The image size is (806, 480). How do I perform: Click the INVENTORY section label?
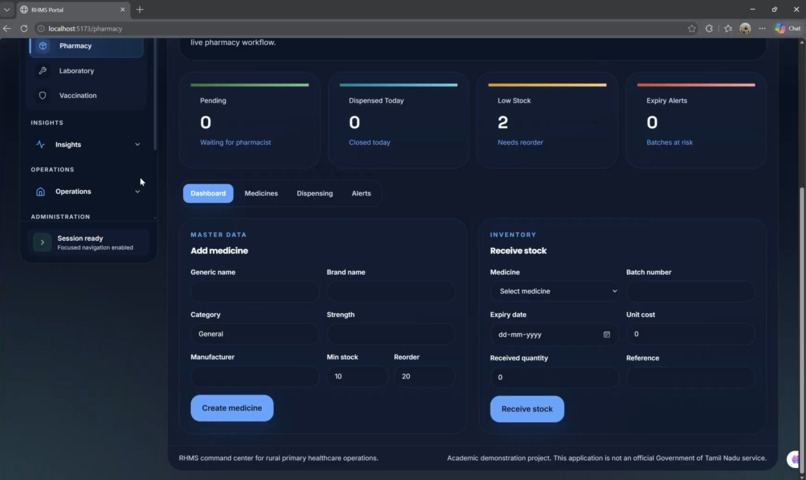click(513, 235)
